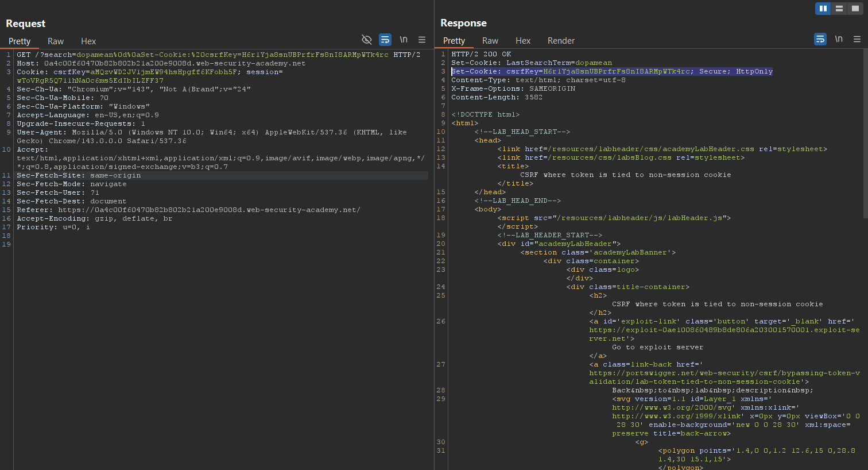Click the Sec-Ch-Ua-Platform: "Windows" header
The image size is (868, 470).
pos(83,106)
